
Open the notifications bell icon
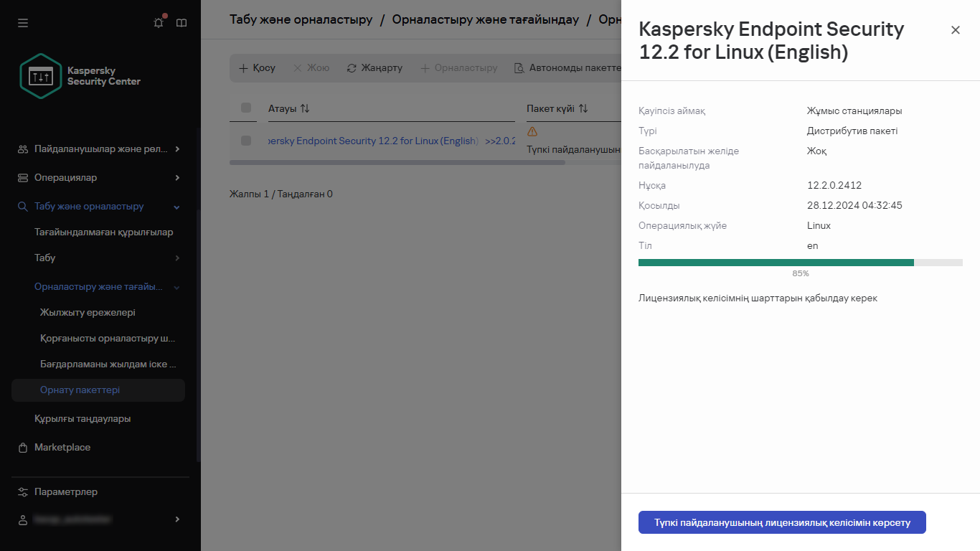pyautogui.click(x=158, y=22)
